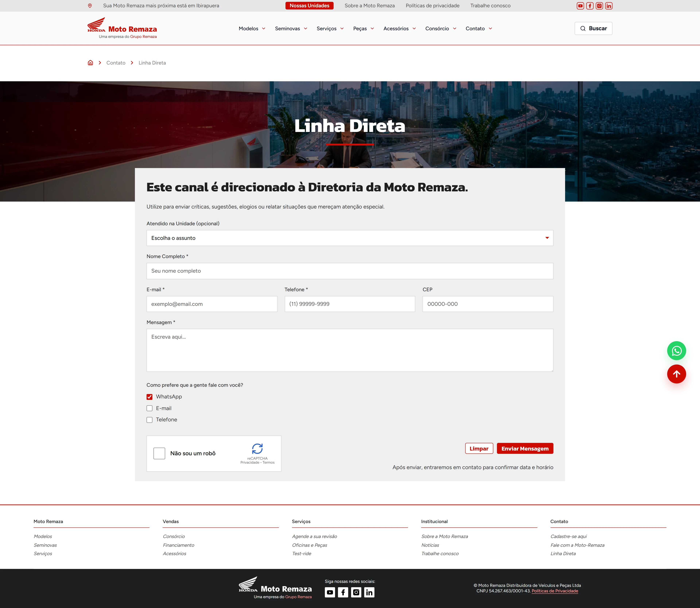Screen dimensions: 700x608
Task: Open the Facebook icon in top bar
Action: [590, 6]
